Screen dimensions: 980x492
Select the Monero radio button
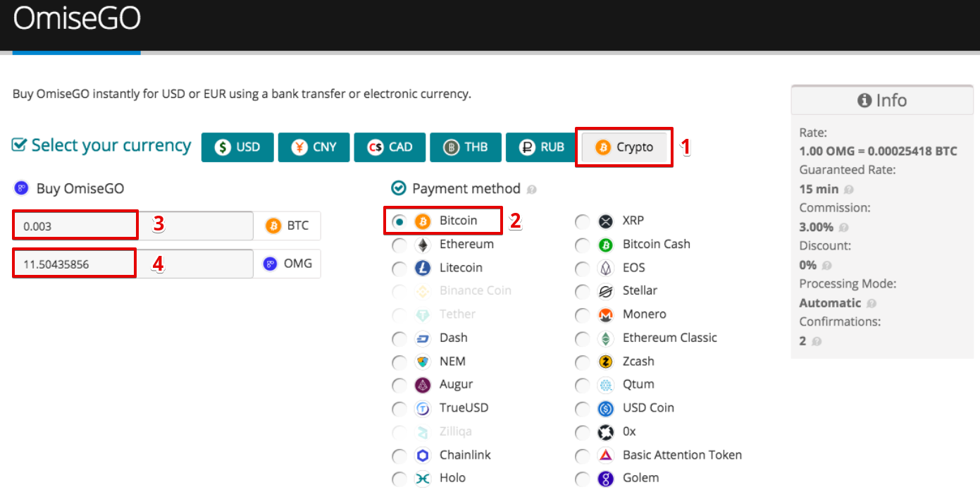click(583, 315)
